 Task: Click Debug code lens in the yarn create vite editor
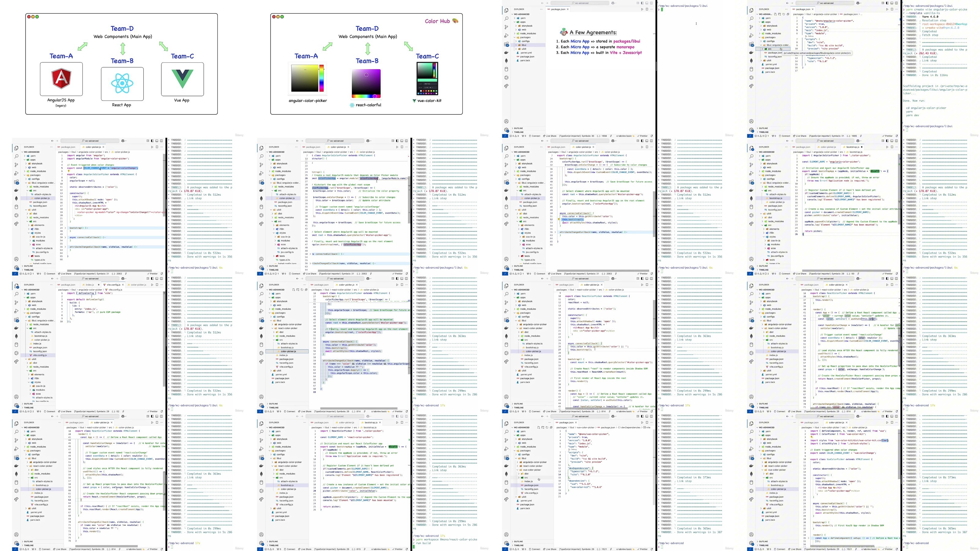pos(810,36)
